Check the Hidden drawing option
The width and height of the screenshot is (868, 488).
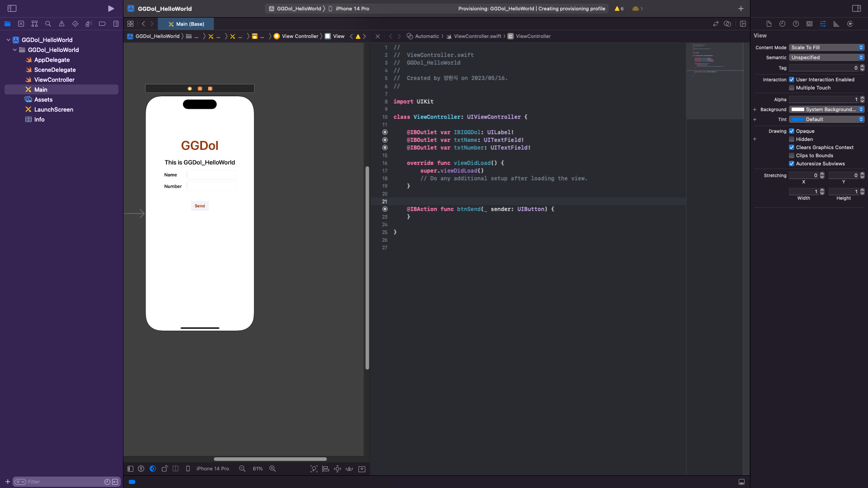(x=792, y=139)
